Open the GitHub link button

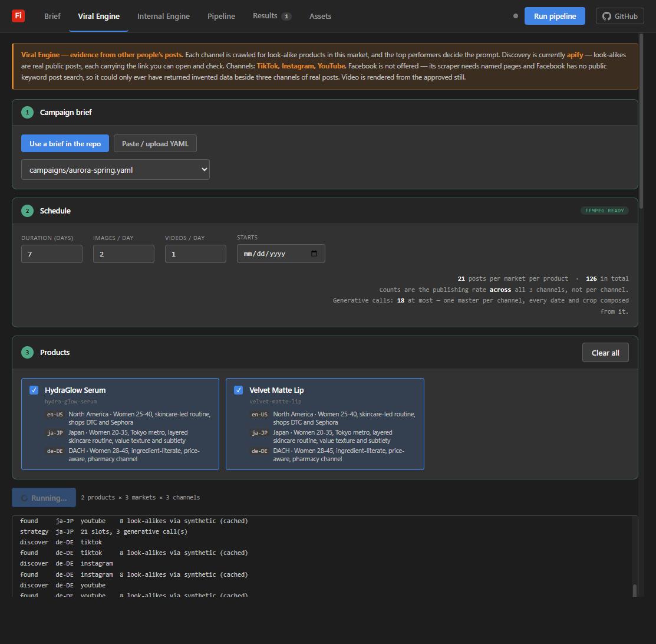619,16
